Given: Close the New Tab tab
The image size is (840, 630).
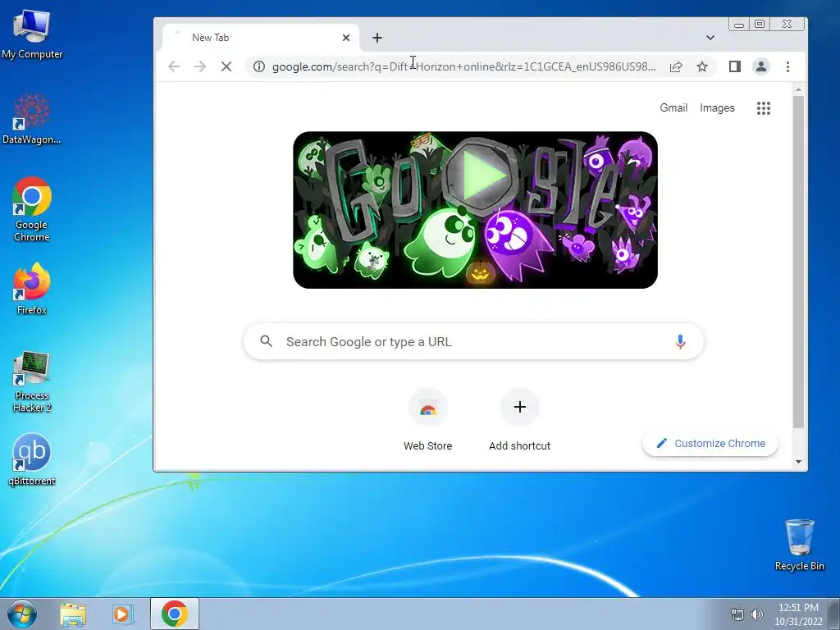Looking at the screenshot, I should click(346, 38).
